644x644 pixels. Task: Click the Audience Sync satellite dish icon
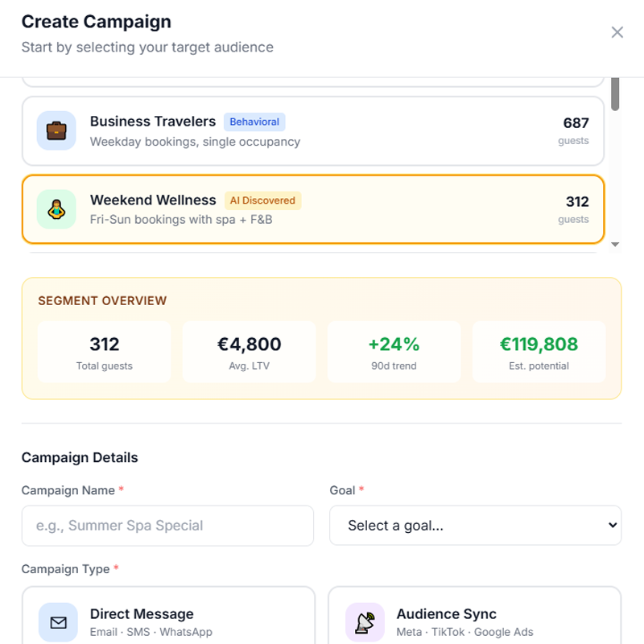[366, 621]
